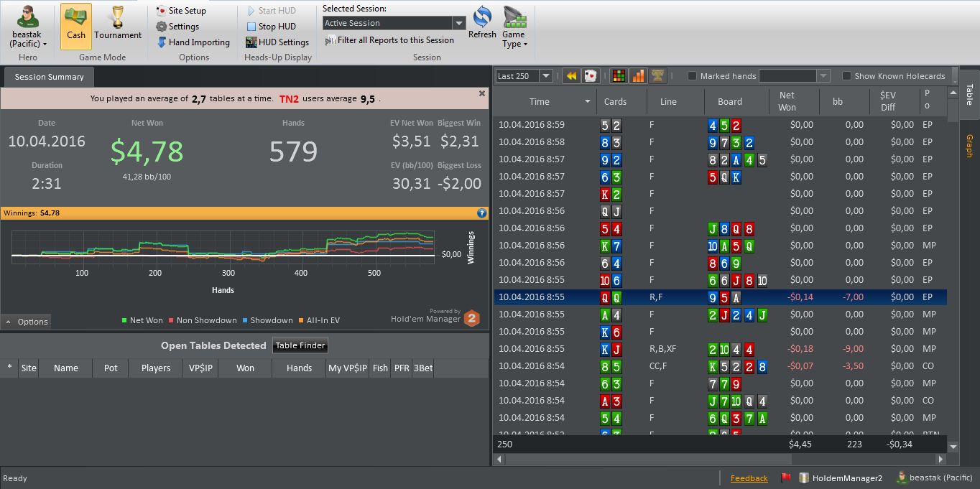Click Stop HUD

coord(270,27)
